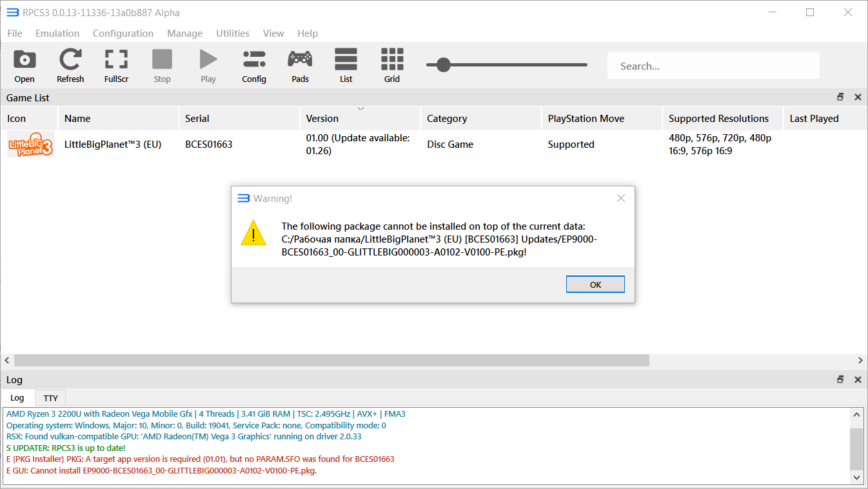This screenshot has height=489, width=868.
Task: Click the game list right scroll arrow
Action: 860,360
